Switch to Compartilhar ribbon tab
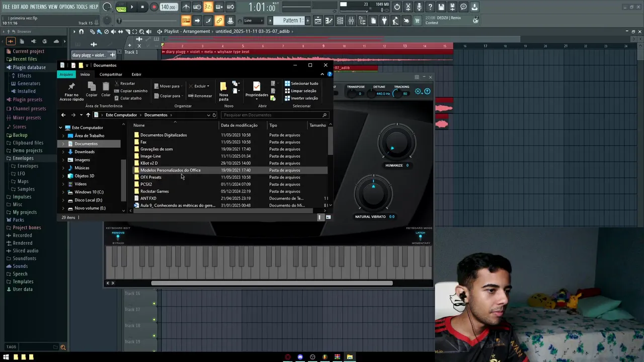 tap(111, 74)
